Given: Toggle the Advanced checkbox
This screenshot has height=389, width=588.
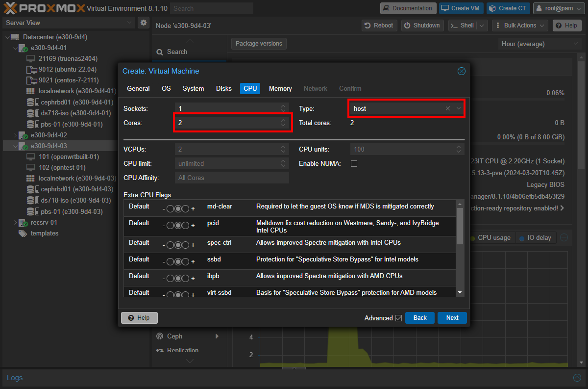Looking at the screenshot, I should click(398, 318).
